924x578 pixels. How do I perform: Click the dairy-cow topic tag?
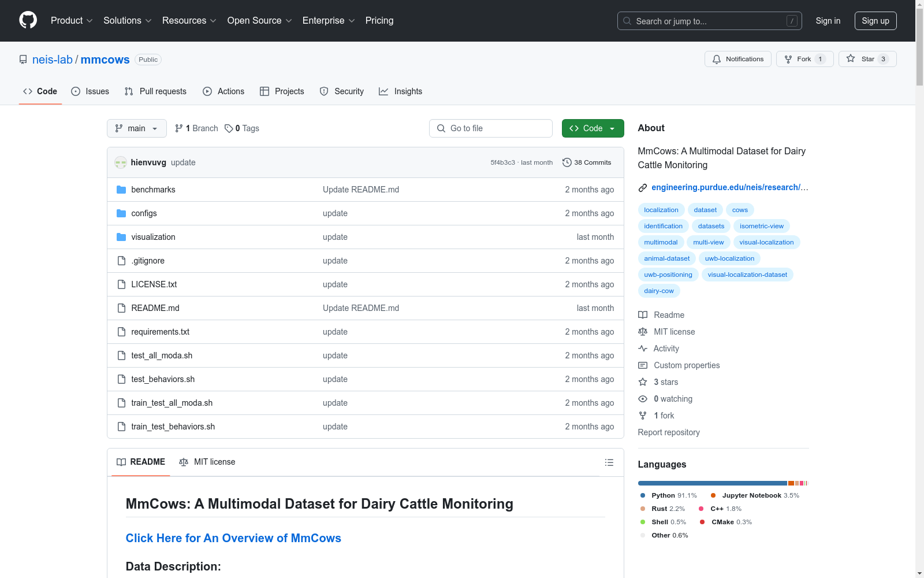[659, 291]
